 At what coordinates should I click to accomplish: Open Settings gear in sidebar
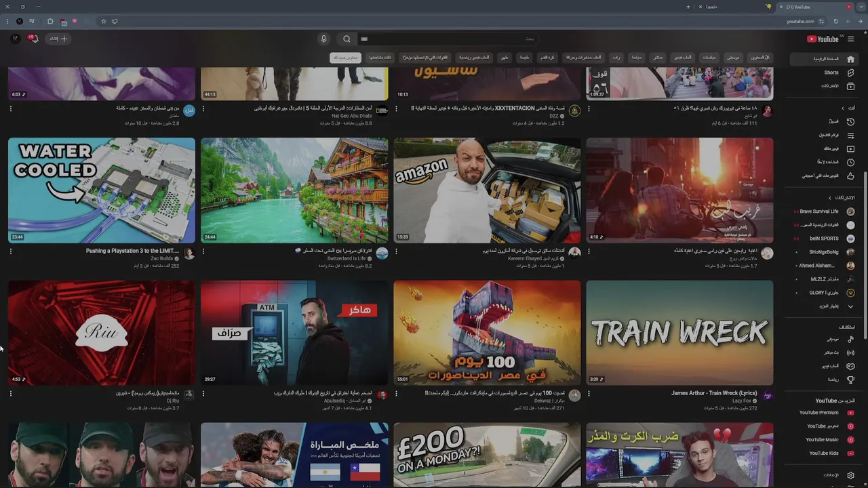pos(850,475)
